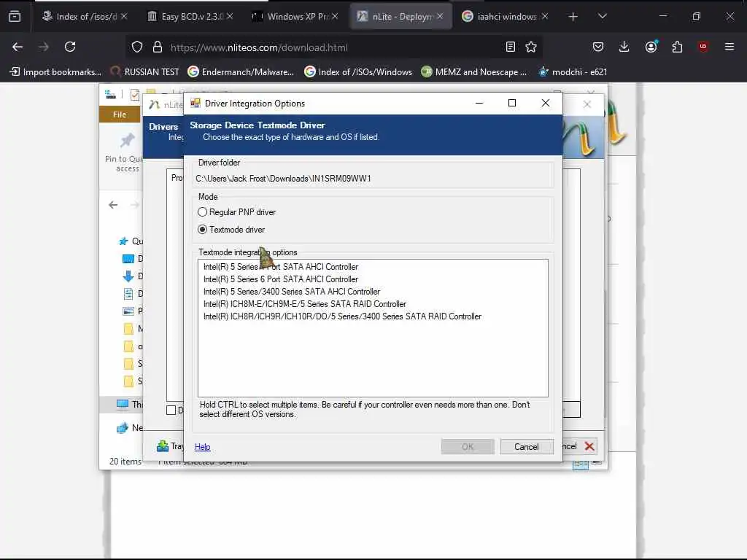The height and width of the screenshot is (560, 747).
Task: Toggle reader view icon
Action: [510, 47]
